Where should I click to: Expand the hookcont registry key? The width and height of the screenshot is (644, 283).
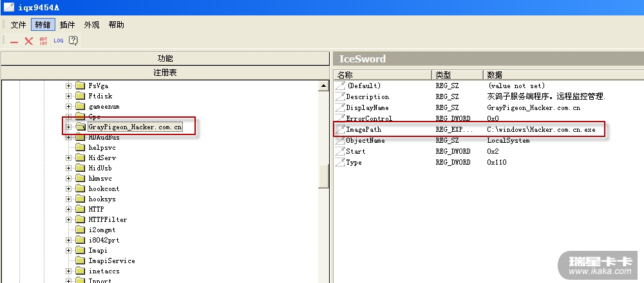[x=69, y=188]
